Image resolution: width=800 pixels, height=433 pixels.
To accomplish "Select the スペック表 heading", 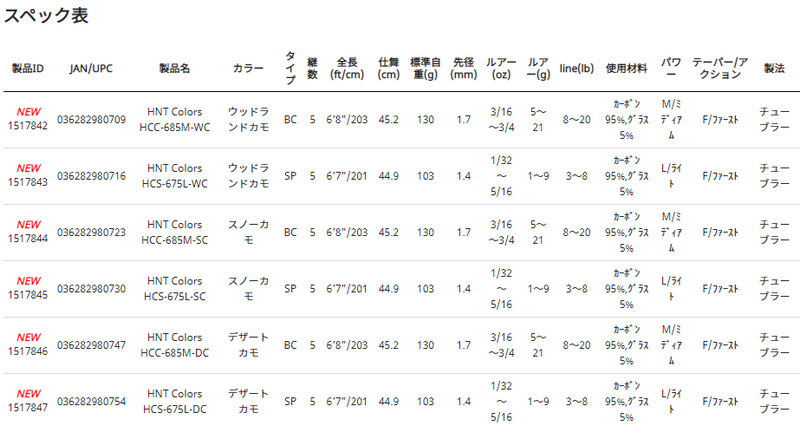I will pos(46,15).
